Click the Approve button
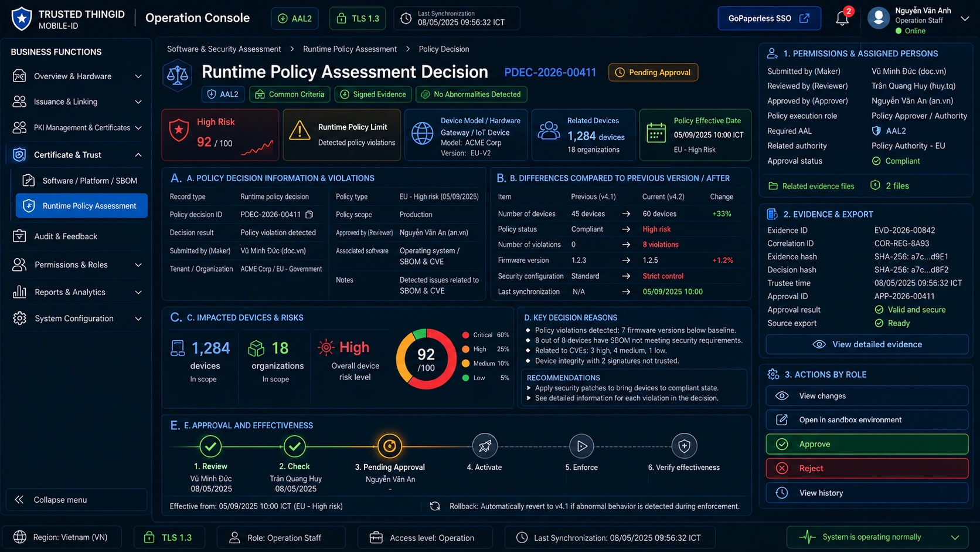Image resolution: width=980 pixels, height=552 pixels. tap(867, 444)
